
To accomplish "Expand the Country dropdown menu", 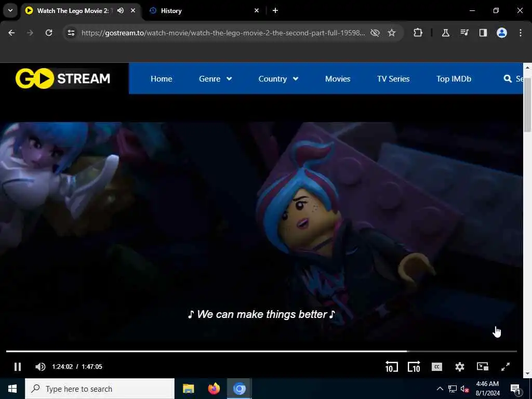I will click(278, 79).
